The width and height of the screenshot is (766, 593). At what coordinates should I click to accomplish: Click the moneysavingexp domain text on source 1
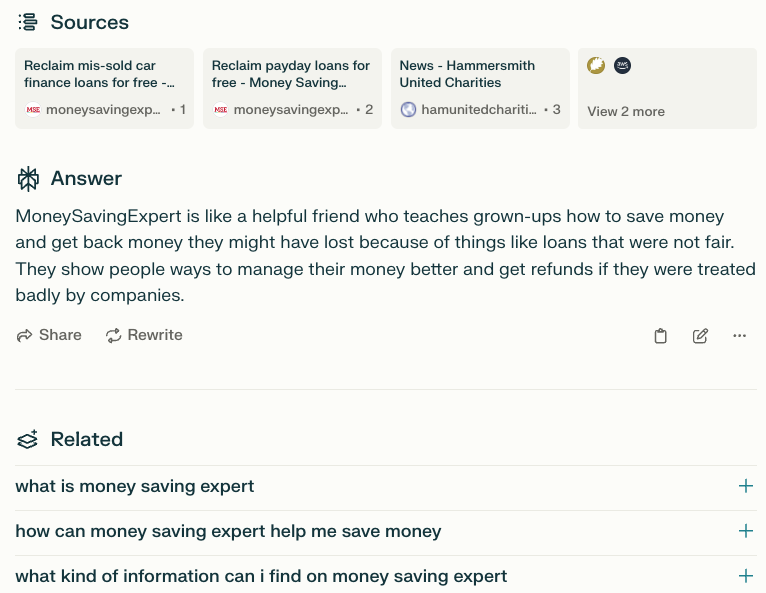tap(103, 110)
